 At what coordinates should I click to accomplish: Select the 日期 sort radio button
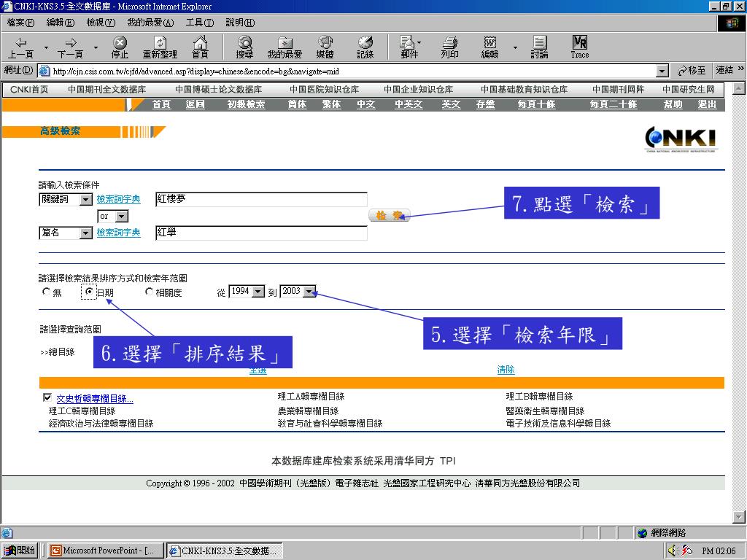[x=88, y=292]
